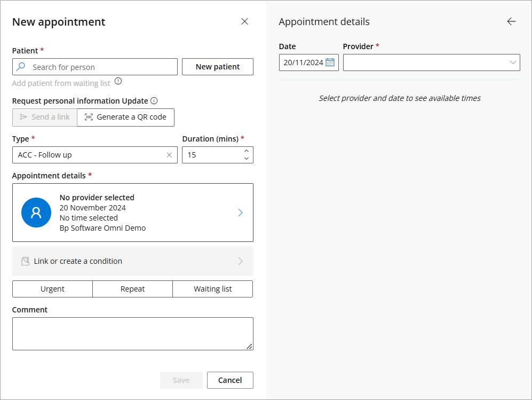
Task: Click the Cancel button
Action: pyautogui.click(x=230, y=380)
